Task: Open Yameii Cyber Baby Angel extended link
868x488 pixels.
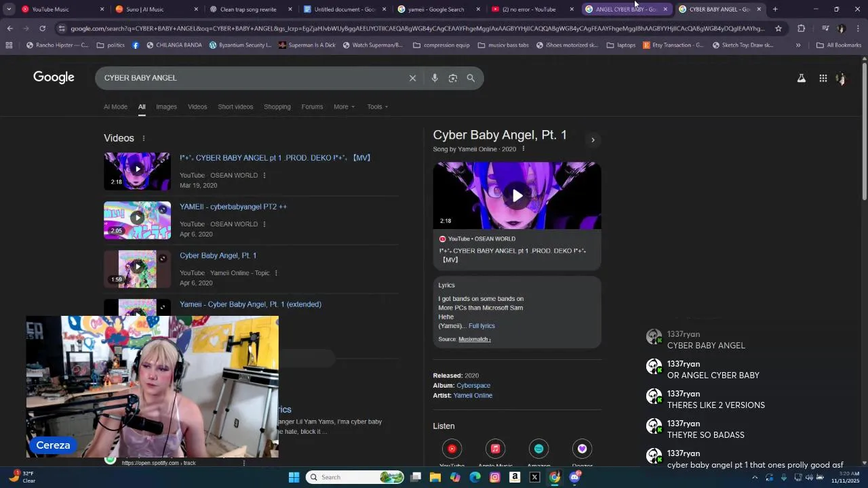Action: (250, 304)
